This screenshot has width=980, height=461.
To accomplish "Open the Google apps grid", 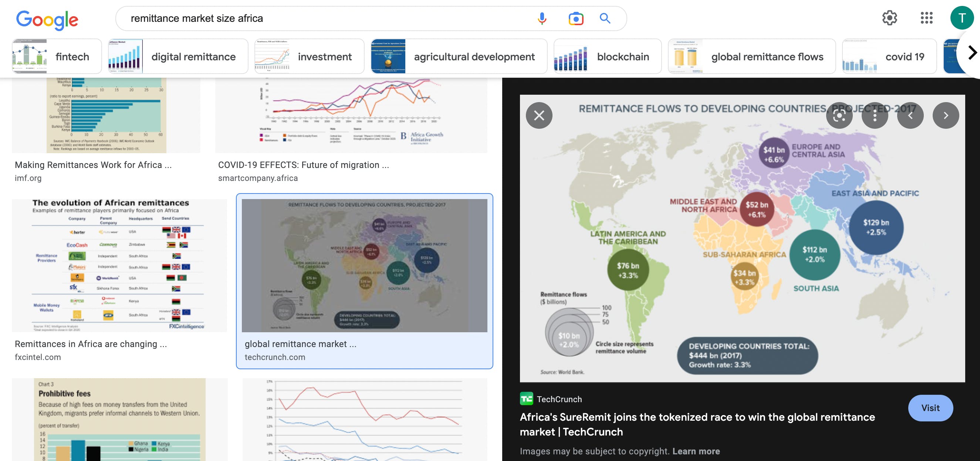I will 926,18.
